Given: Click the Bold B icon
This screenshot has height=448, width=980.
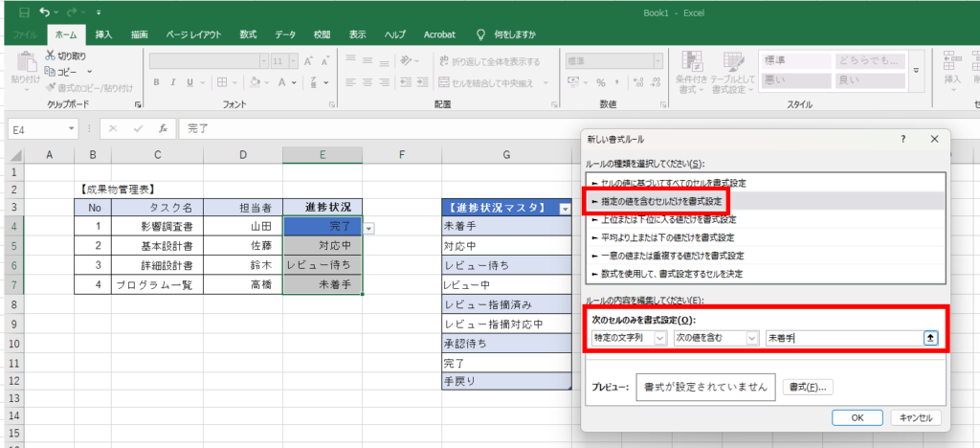Looking at the screenshot, I should (x=158, y=82).
